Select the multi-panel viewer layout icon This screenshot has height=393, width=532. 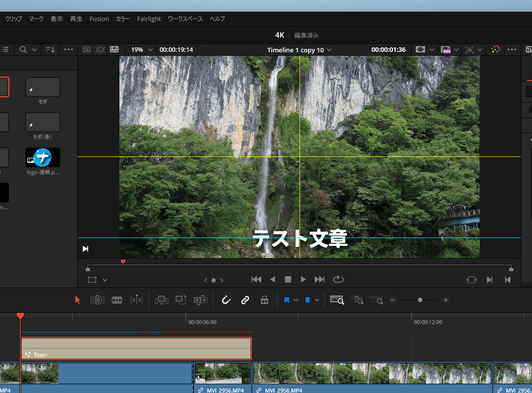115,49
